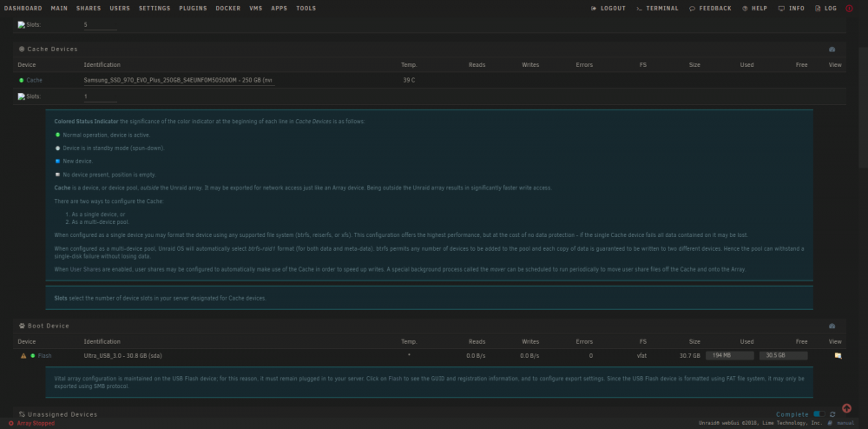
Task: Open the Tools tab
Action: pyautogui.click(x=306, y=9)
